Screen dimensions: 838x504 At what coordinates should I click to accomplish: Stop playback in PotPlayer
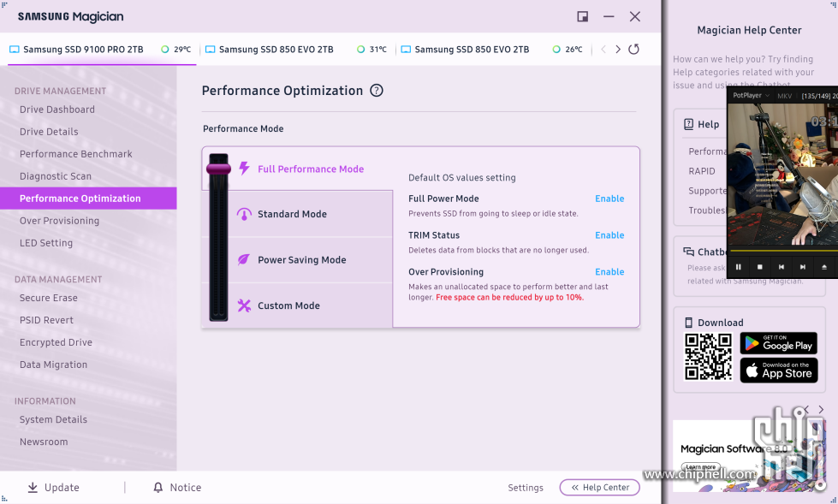click(x=760, y=267)
